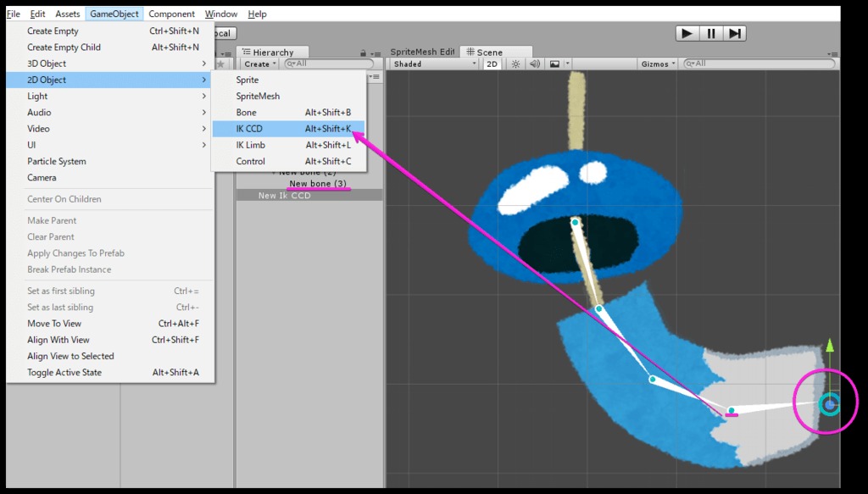Open the Create dropdown in Hierarchy
The width and height of the screenshot is (868, 494).
(259, 64)
